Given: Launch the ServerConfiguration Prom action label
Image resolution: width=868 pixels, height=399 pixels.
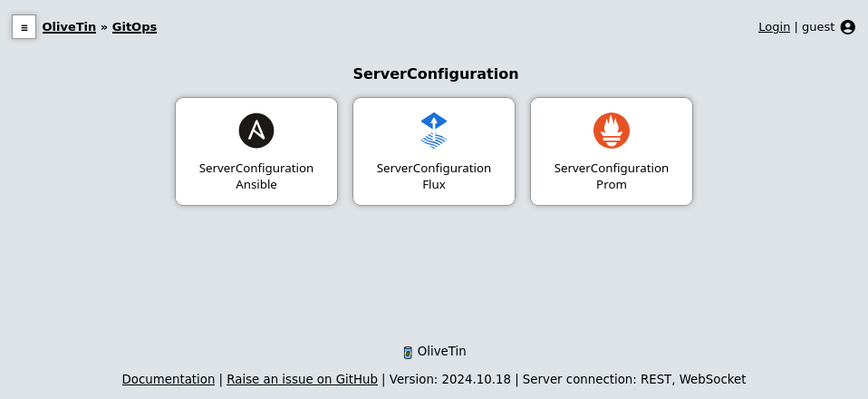Looking at the screenshot, I should pos(612,177).
